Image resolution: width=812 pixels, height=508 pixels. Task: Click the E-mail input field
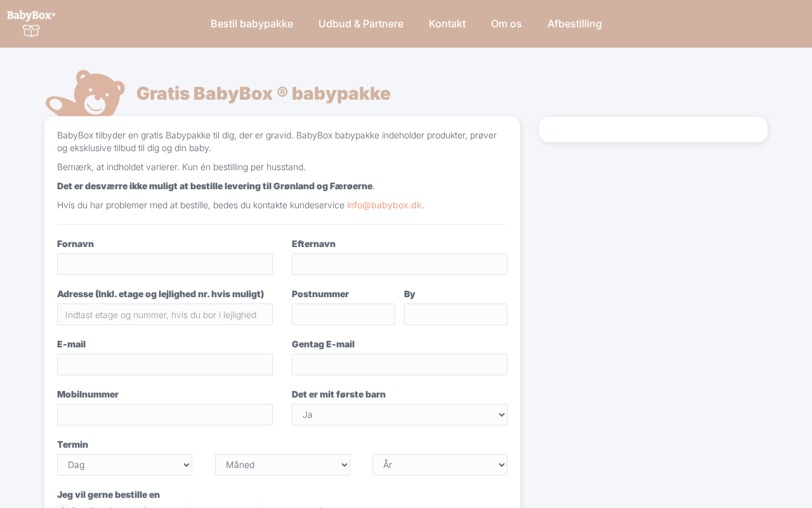[x=165, y=364]
